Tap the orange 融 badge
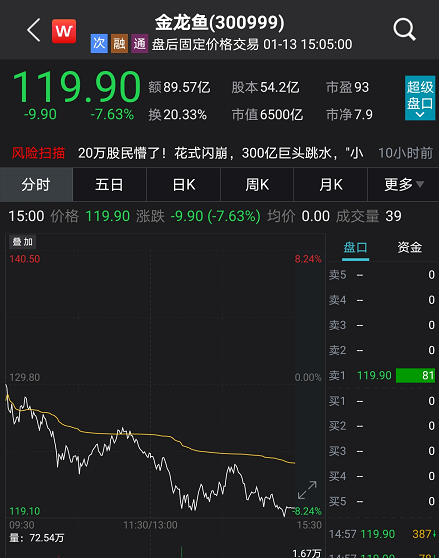 pyautogui.click(x=120, y=44)
